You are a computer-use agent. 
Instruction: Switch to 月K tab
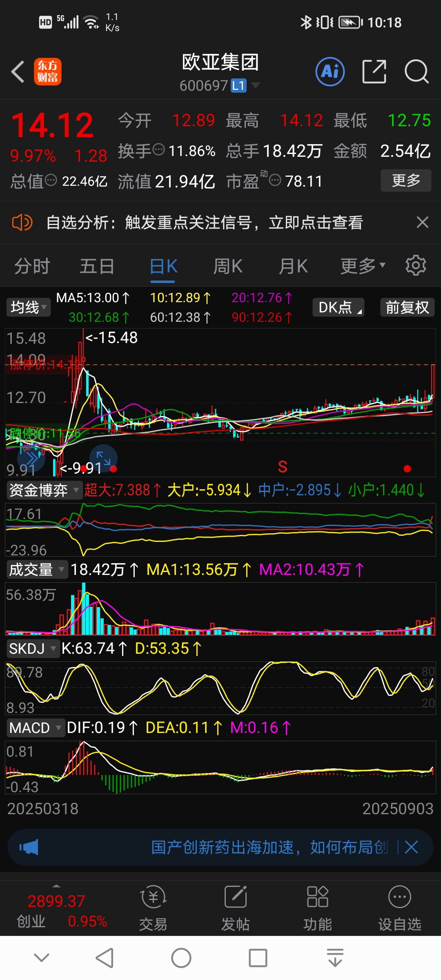point(293,266)
